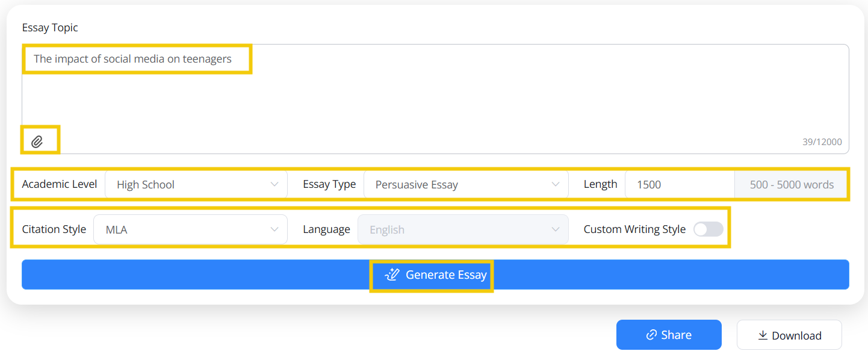The height and width of the screenshot is (354, 868).
Task: Enable Custom Writing Style
Action: 708,229
